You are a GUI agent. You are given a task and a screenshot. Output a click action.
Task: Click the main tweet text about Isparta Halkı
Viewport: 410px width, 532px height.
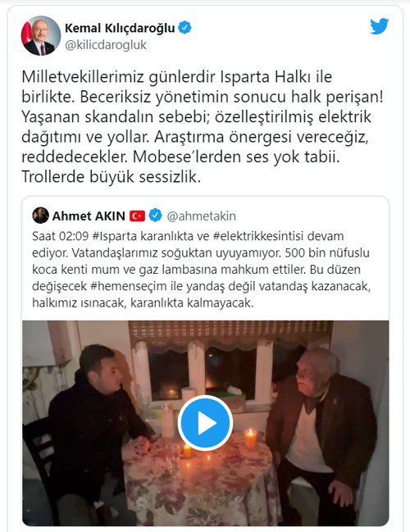(203, 126)
